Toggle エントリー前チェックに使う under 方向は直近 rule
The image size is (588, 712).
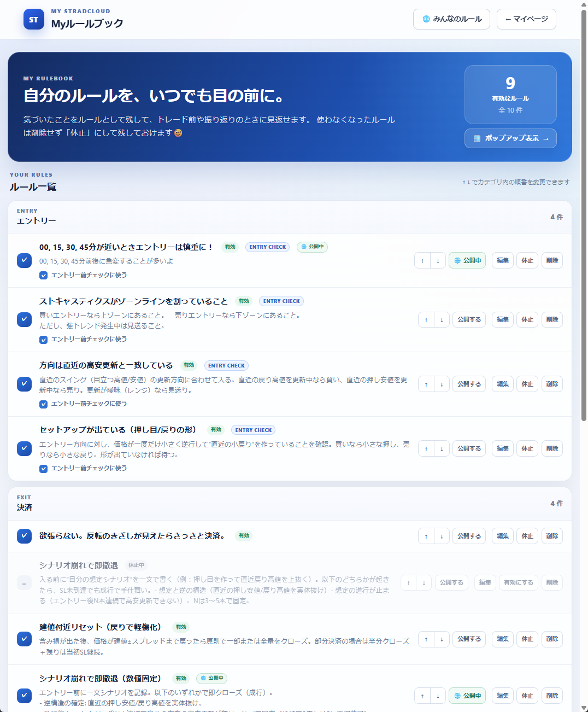tap(43, 404)
